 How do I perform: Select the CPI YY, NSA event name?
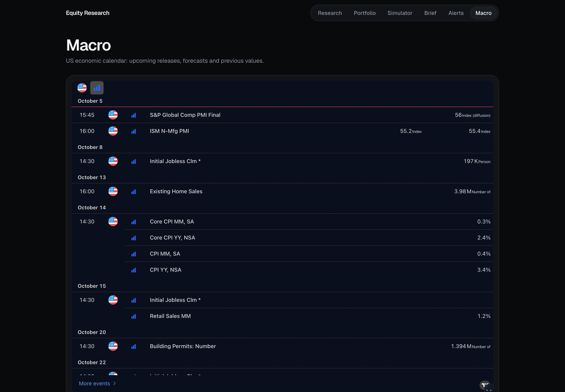click(x=165, y=270)
